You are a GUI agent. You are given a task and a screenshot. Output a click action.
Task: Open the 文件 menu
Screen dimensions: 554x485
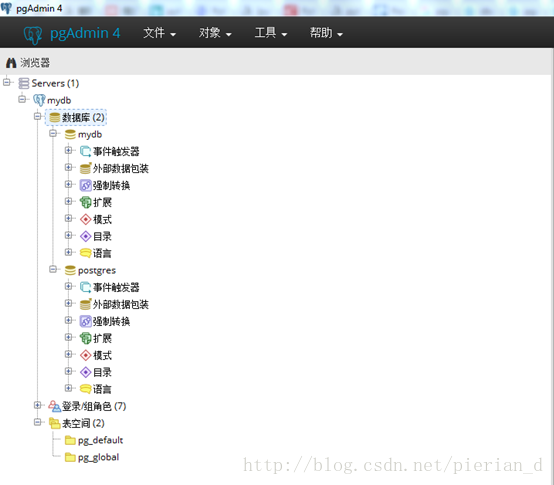tap(159, 33)
